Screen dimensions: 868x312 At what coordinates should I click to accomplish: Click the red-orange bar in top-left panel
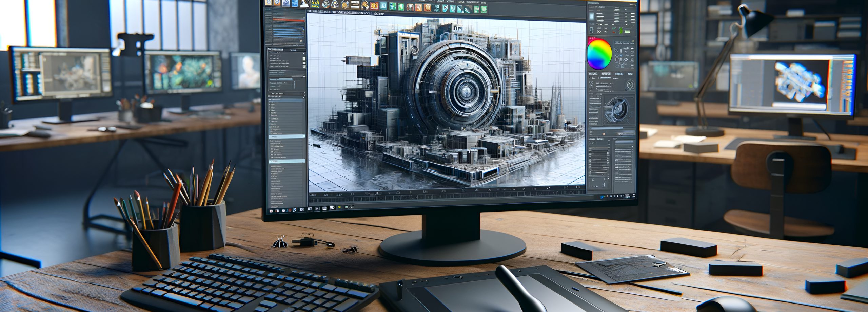[289, 20]
